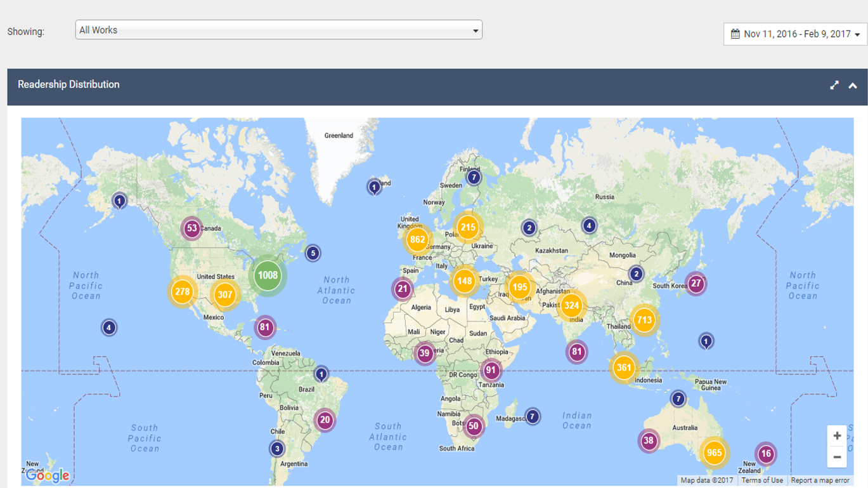Screen dimensions: 868x488
Task: Select the 1 pin marker in Alaska
Action: pos(119,201)
